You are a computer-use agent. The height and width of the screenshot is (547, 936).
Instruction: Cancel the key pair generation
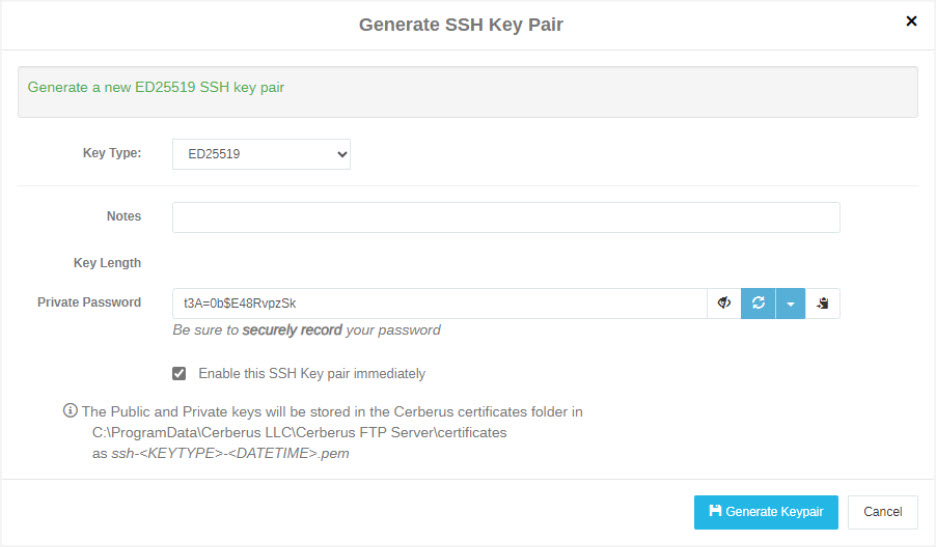click(x=882, y=512)
